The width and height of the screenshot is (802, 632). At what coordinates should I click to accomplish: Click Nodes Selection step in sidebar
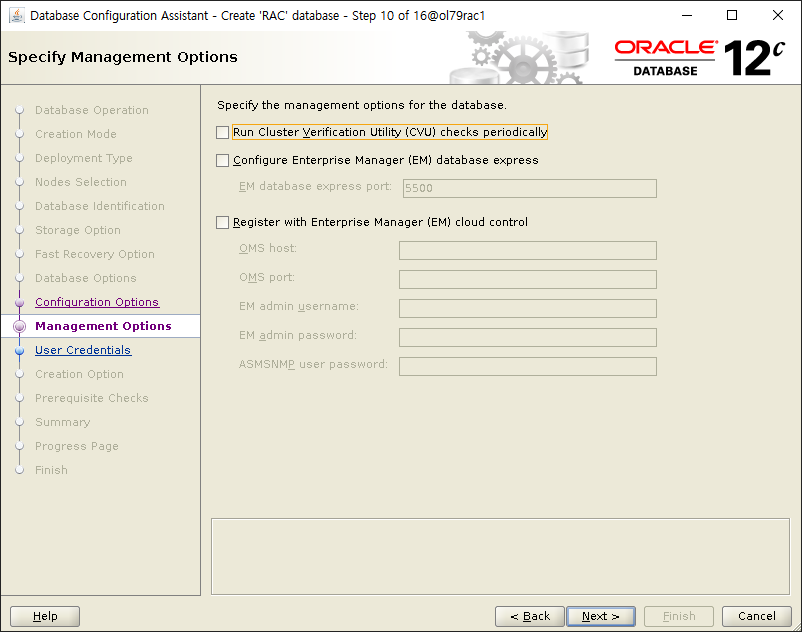click(x=81, y=182)
